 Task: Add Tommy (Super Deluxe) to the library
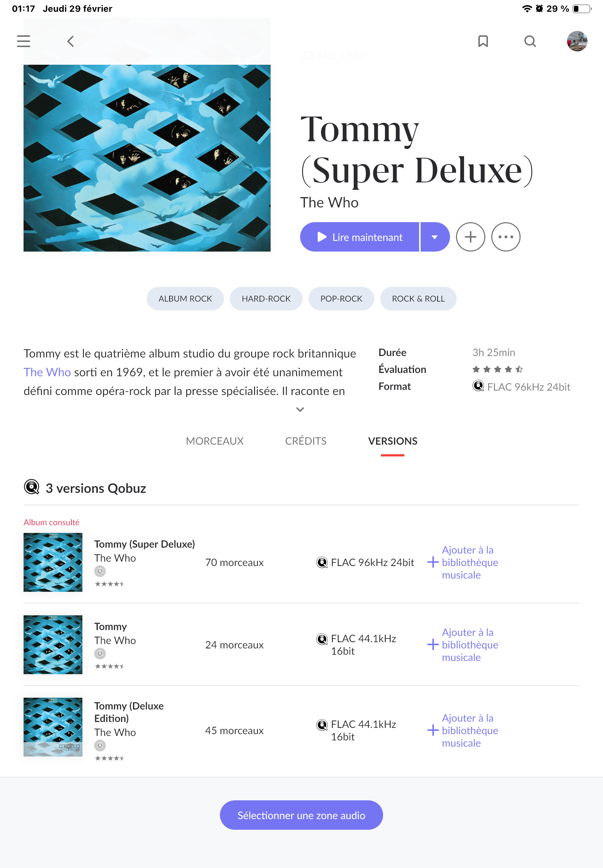[463, 562]
